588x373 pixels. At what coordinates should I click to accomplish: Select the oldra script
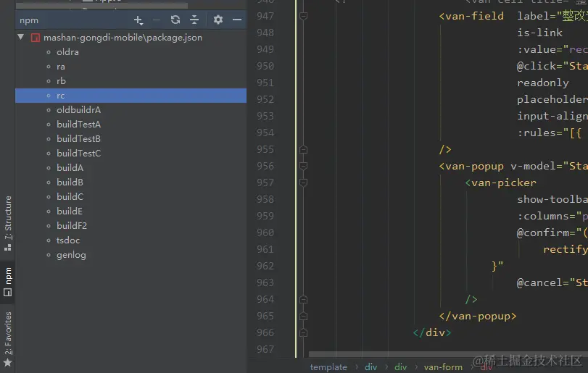(67, 52)
